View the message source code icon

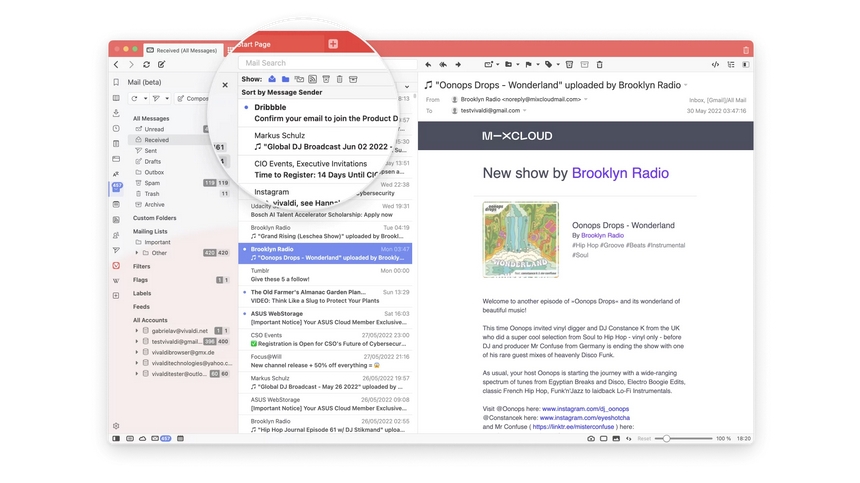[715, 65]
